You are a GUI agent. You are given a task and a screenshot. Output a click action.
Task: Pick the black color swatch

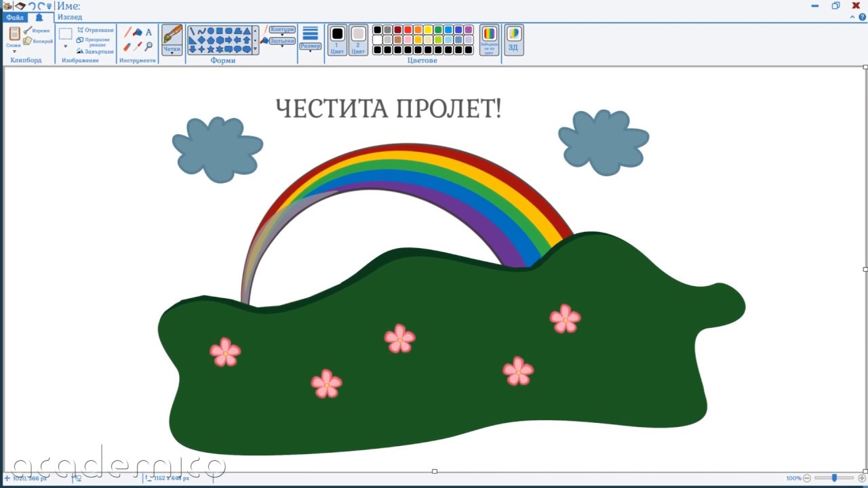pyautogui.click(x=378, y=30)
